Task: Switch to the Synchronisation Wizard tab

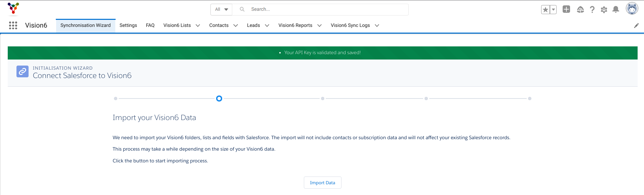Action: pos(86,26)
